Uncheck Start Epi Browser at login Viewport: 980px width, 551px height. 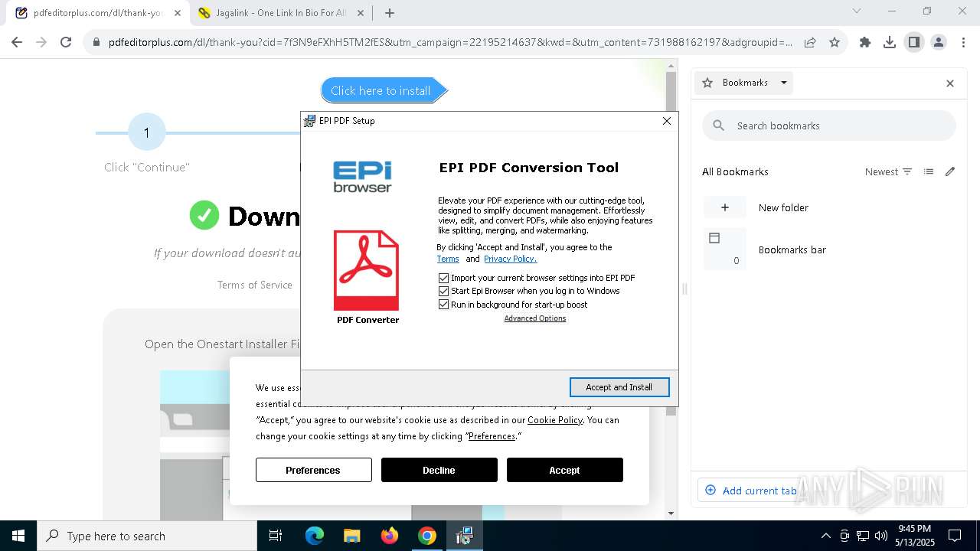click(443, 291)
